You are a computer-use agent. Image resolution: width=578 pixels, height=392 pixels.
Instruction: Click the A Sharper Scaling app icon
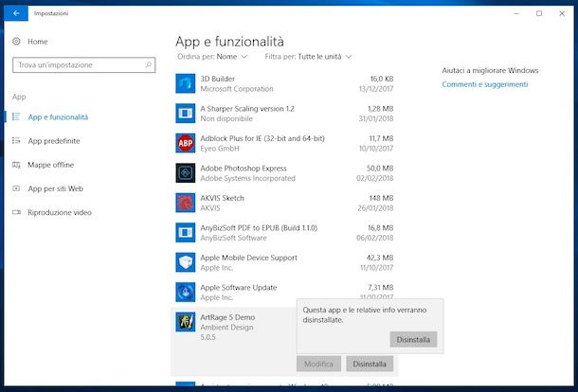[186, 114]
